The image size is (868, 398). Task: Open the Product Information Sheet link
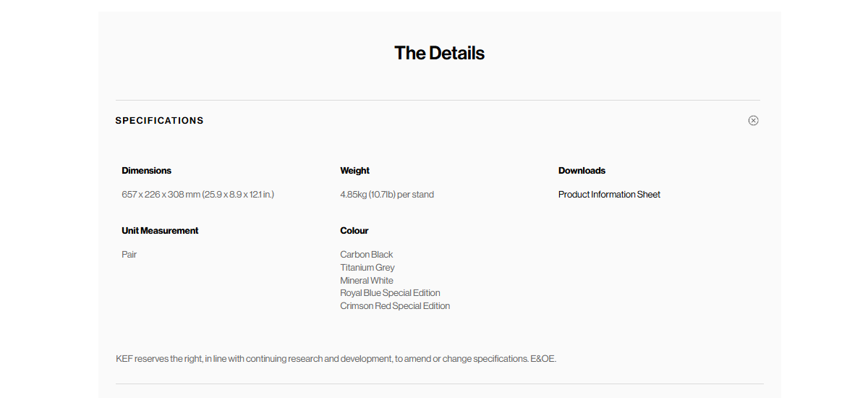click(609, 195)
